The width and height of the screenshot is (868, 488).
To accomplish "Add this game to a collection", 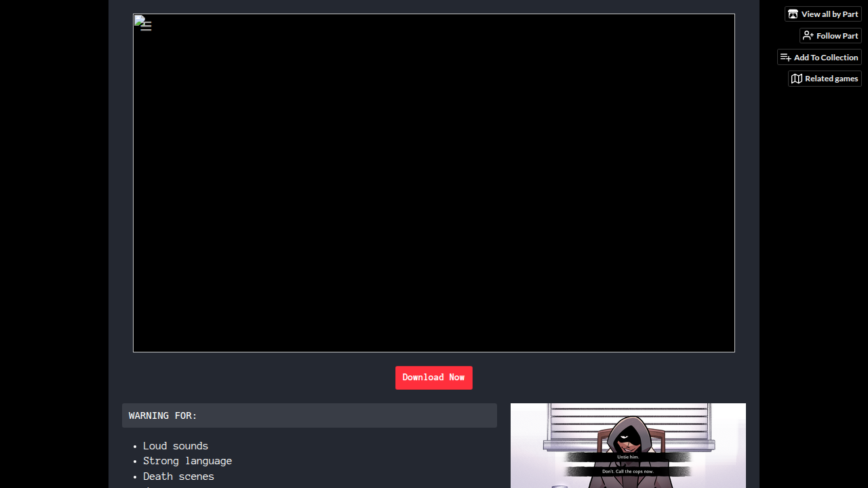I will tap(819, 58).
